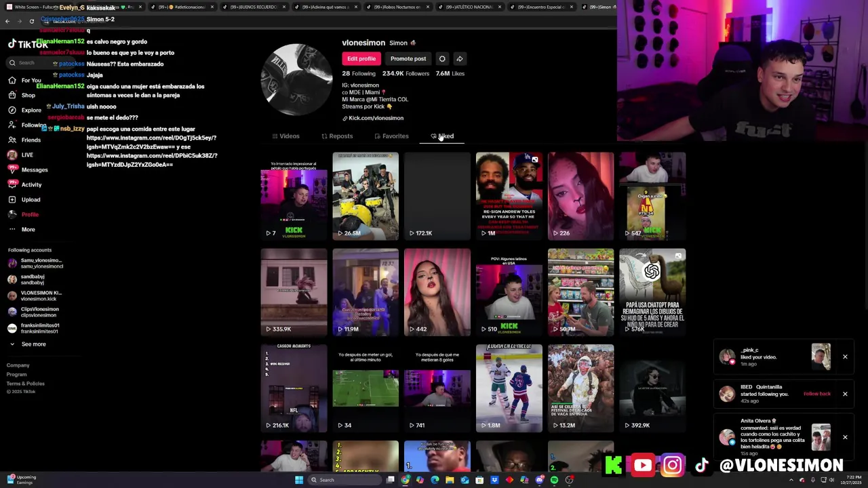Open the video with 26.5M views
Viewport: 868px width, 488px height.
tap(366, 197)
